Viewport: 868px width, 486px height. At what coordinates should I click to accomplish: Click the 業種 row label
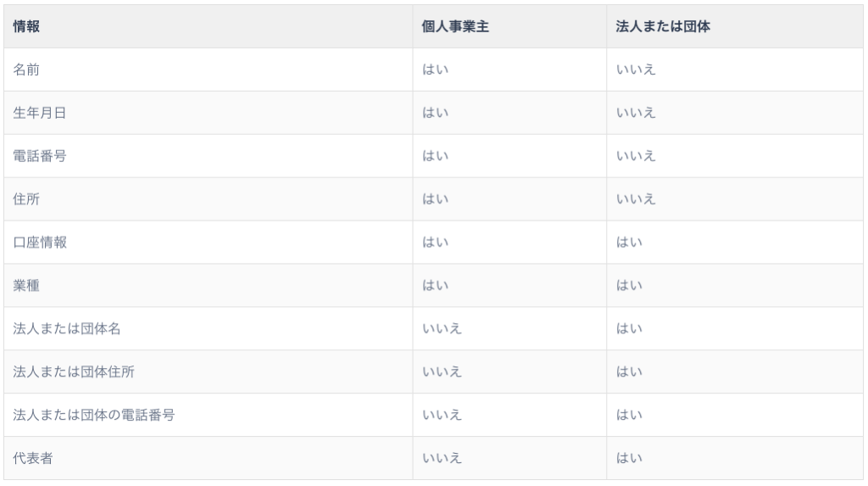[x=25, y=286]
